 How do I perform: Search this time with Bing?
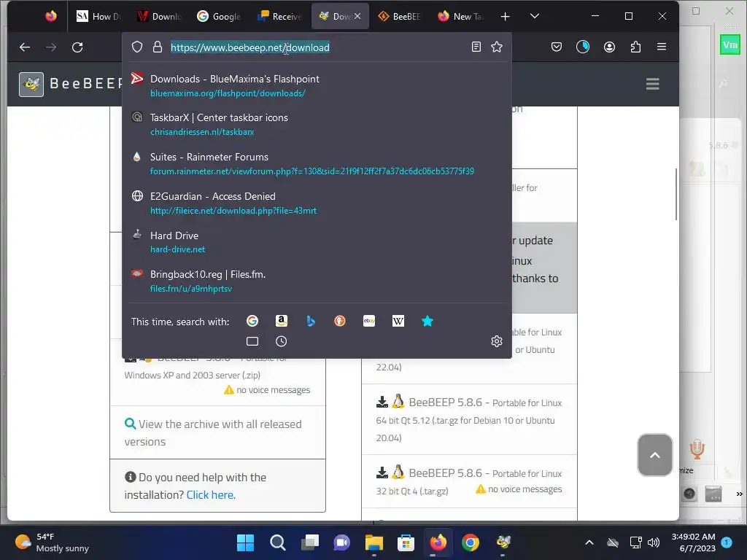coord(311,321)
